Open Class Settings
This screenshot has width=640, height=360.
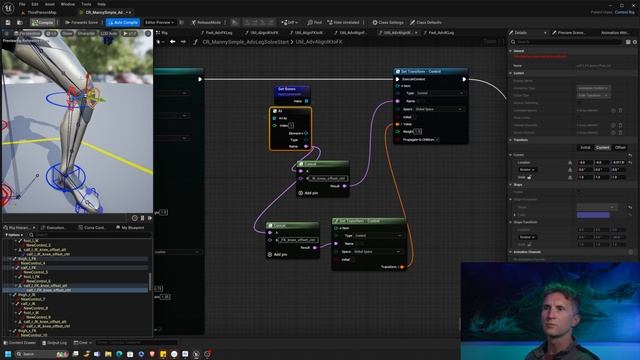click(x=388, y=22)
